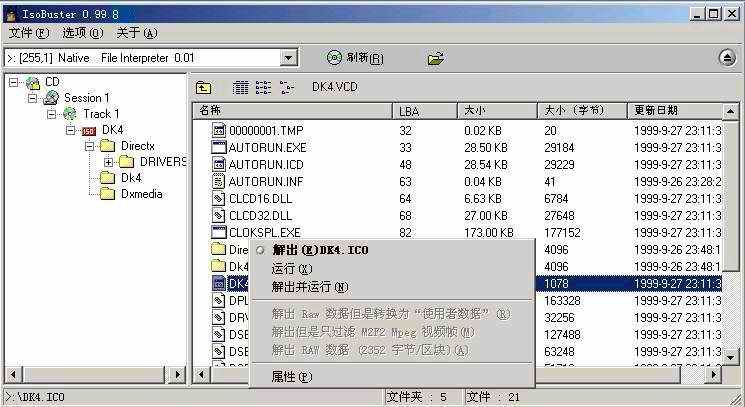Sort by 大小(字节) column header
This screenshot has height=407, width=745.
pos(583,111)
